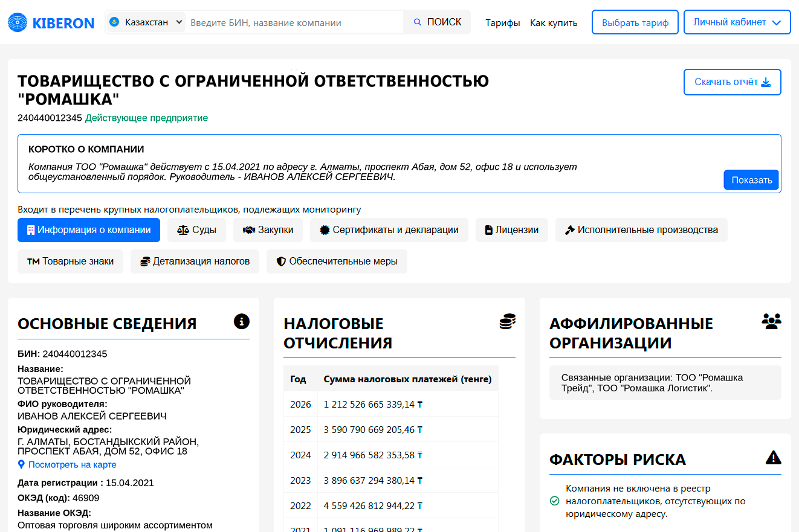Click the shield icon on Обеспечительные меры
The image size is (799, 532).
pyautogui.click(x=281, y=261)
